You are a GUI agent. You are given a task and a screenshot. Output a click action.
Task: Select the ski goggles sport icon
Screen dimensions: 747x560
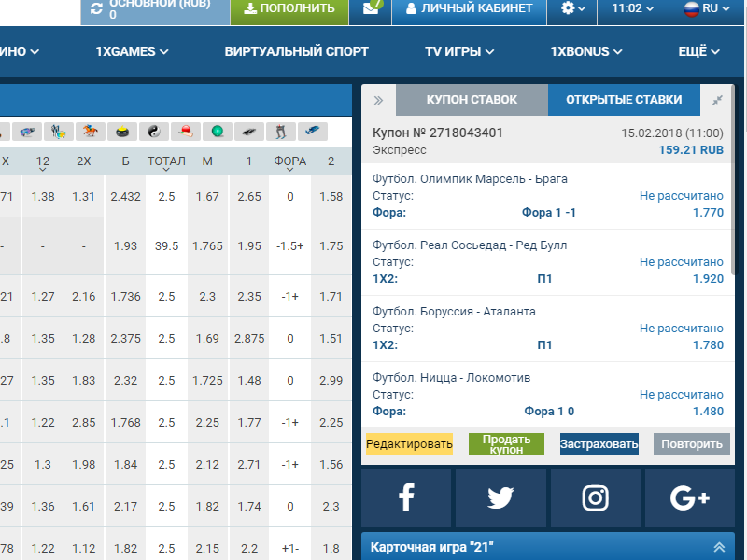point(27,132)
